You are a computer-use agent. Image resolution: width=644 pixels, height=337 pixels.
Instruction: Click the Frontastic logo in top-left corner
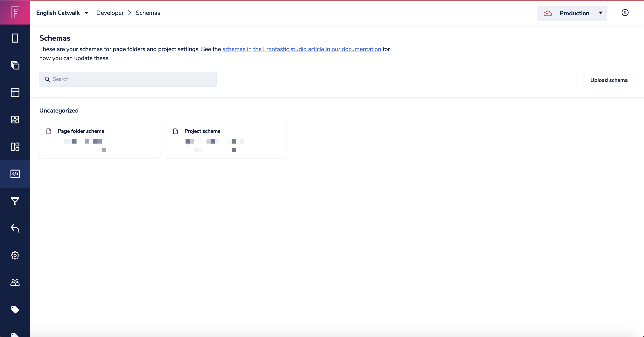click(x=15, y=12)
